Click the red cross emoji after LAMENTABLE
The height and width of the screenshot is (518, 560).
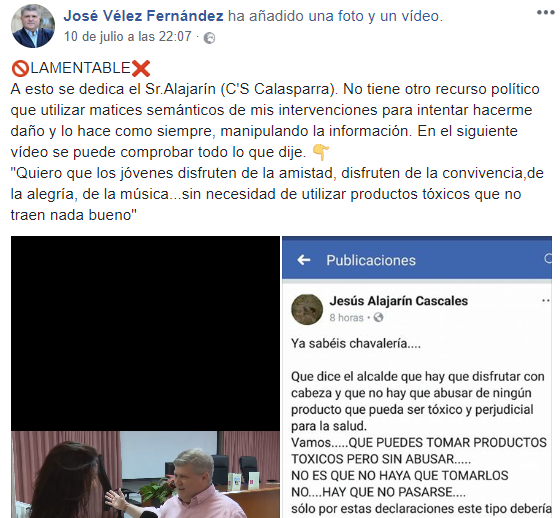[141, 69]
